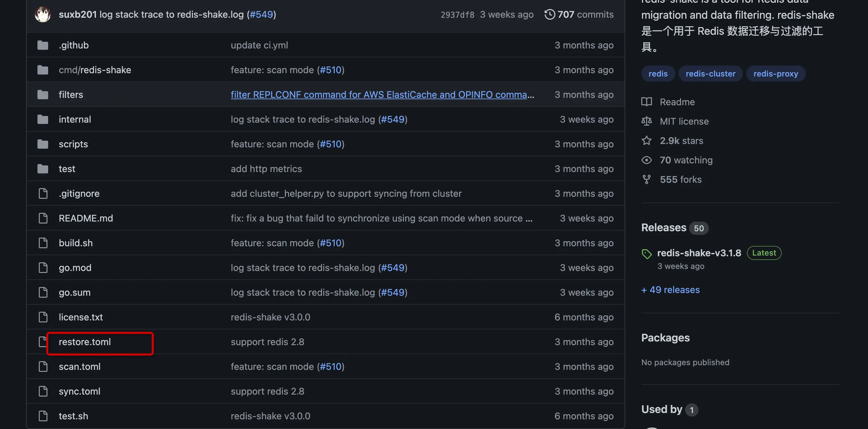The width and height of the screenshot is (868, 429).
Task: Open the Releases heading link
Action: [663, 228]
